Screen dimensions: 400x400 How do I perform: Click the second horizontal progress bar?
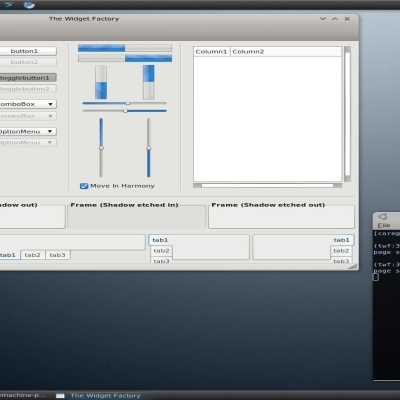(125, 58)
